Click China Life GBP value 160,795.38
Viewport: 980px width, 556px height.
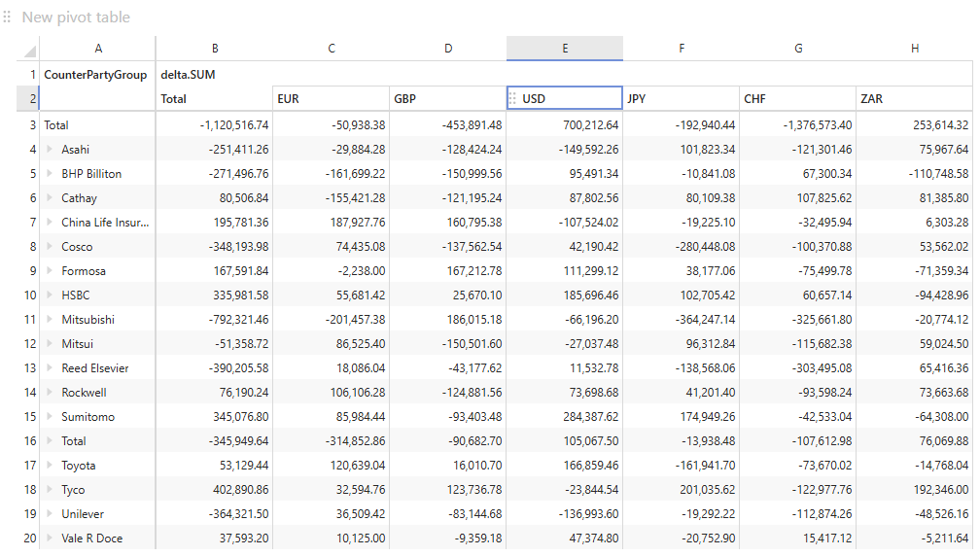pos(474,223)
